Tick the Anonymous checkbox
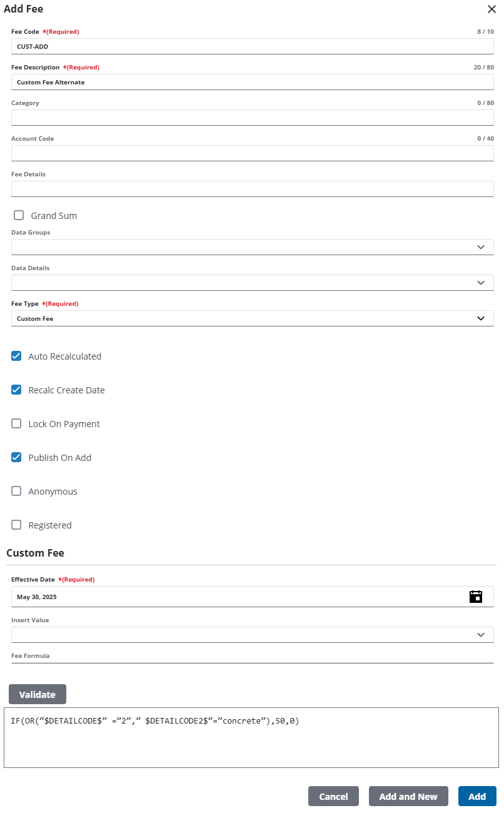504x813 pixels. pos(17,491)
